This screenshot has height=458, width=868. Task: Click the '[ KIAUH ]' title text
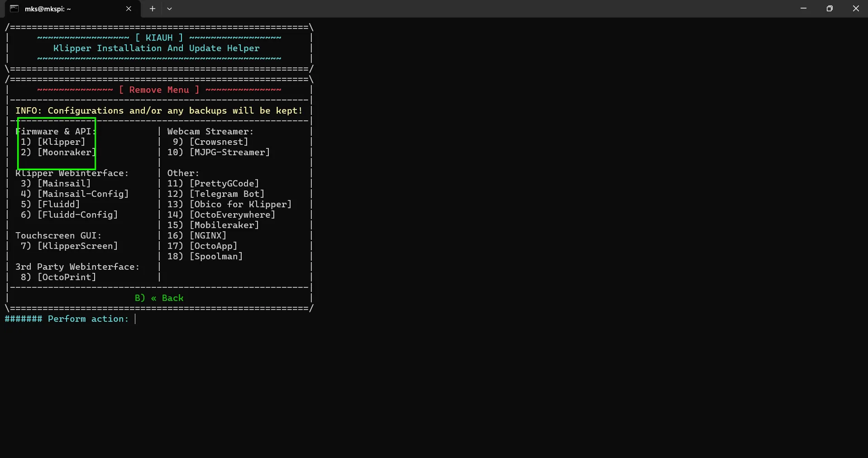159,38
